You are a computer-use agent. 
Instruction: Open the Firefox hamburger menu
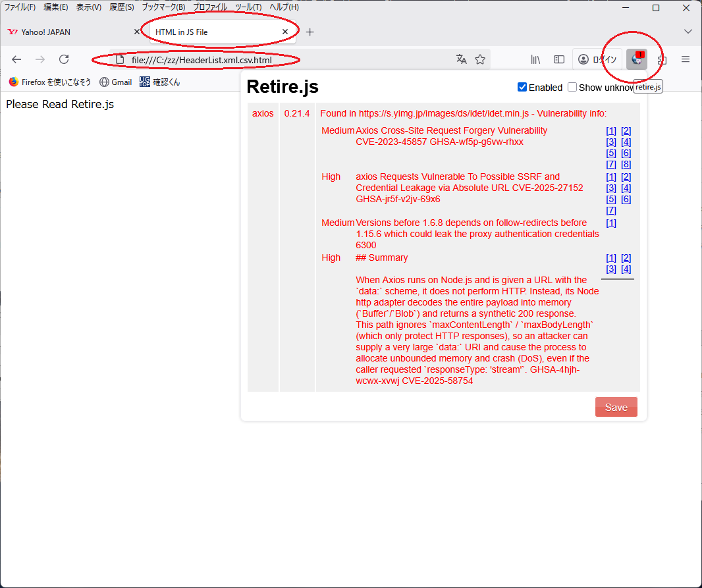coord(686,59)
